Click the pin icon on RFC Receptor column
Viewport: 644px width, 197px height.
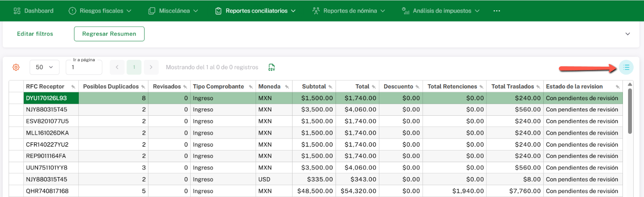[x=74, y=87]
